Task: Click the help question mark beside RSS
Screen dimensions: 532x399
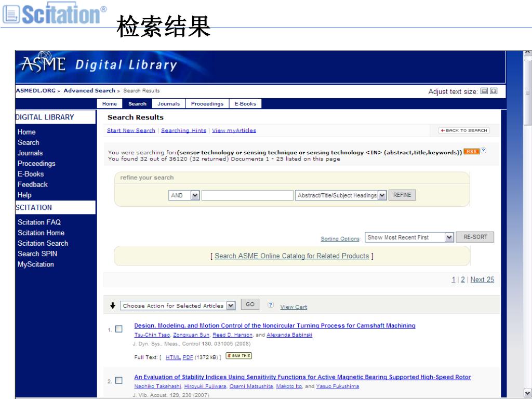Action: click(484, 151)
